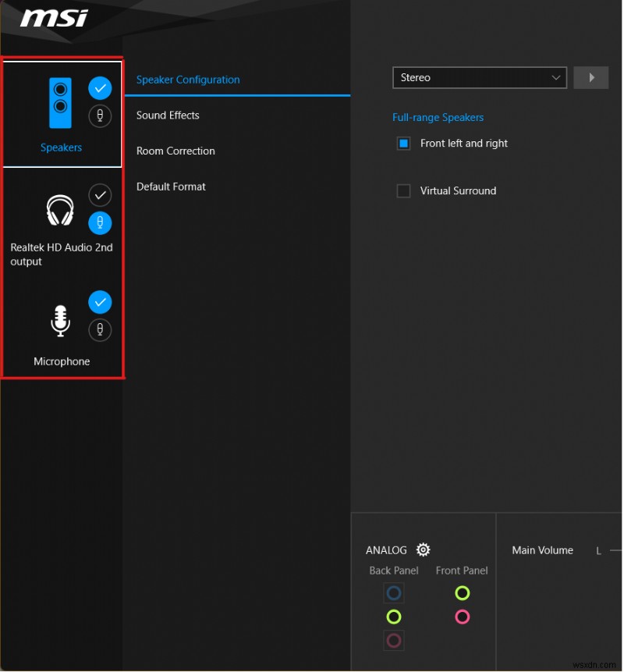Set Realtek 2nd output as default device
This screenshot has height=672, width=624.
tap(100, 195)
